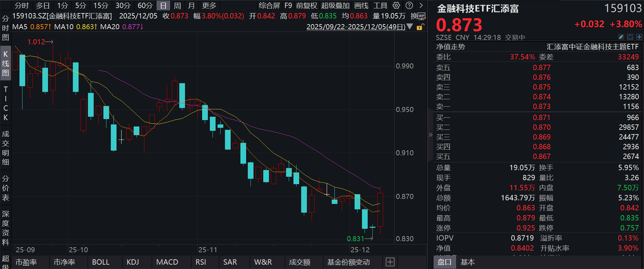This screenshot has width=644, height=269.
Task: Click the help question mark icon
Action: coord(409,5)
